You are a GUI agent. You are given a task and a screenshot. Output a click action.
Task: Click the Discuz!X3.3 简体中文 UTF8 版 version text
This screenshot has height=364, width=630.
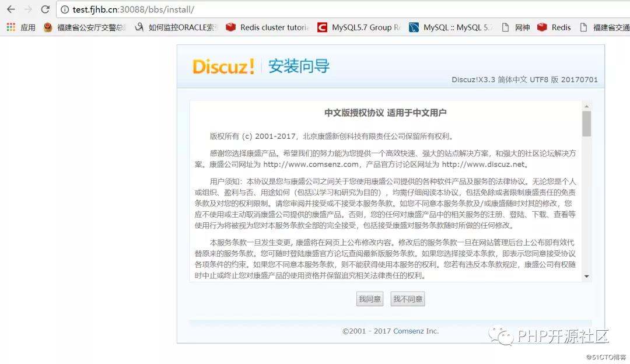point(524,79)
